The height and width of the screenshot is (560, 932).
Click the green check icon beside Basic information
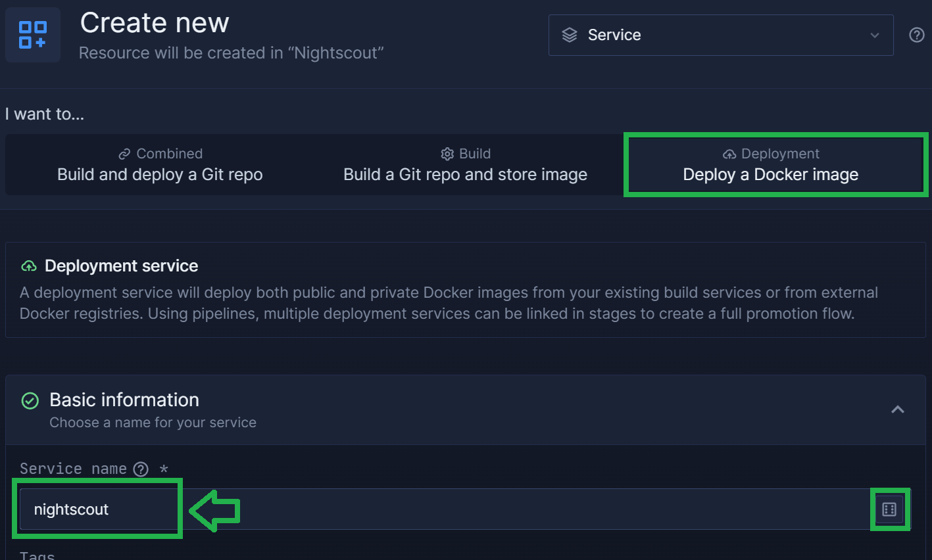(30, 401)
